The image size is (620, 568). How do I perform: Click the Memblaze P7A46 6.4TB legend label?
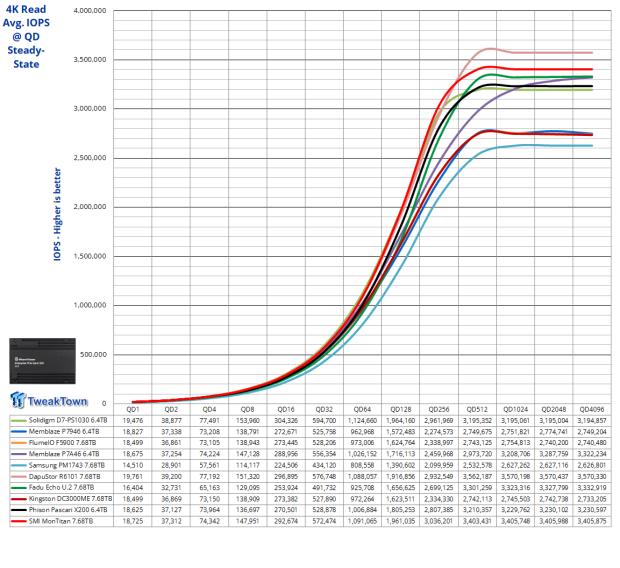coord(64,454)
